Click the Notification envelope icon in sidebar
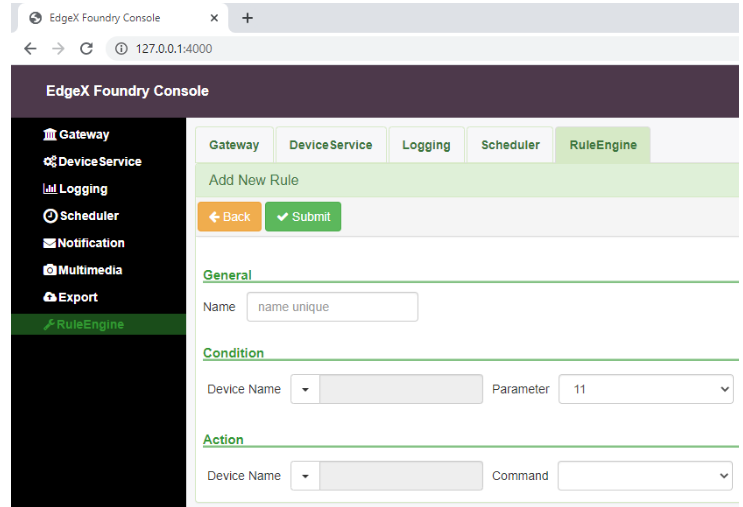 50,243
